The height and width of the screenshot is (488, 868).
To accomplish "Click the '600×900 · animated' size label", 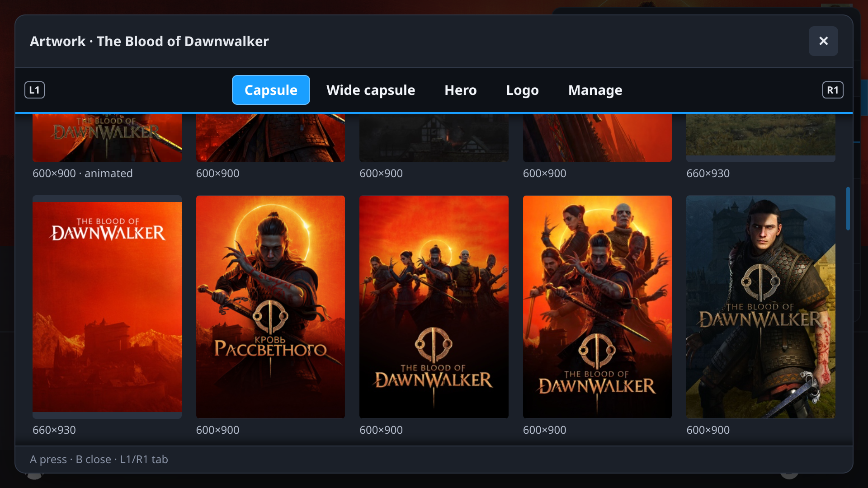I will click(x=83, y=174).
